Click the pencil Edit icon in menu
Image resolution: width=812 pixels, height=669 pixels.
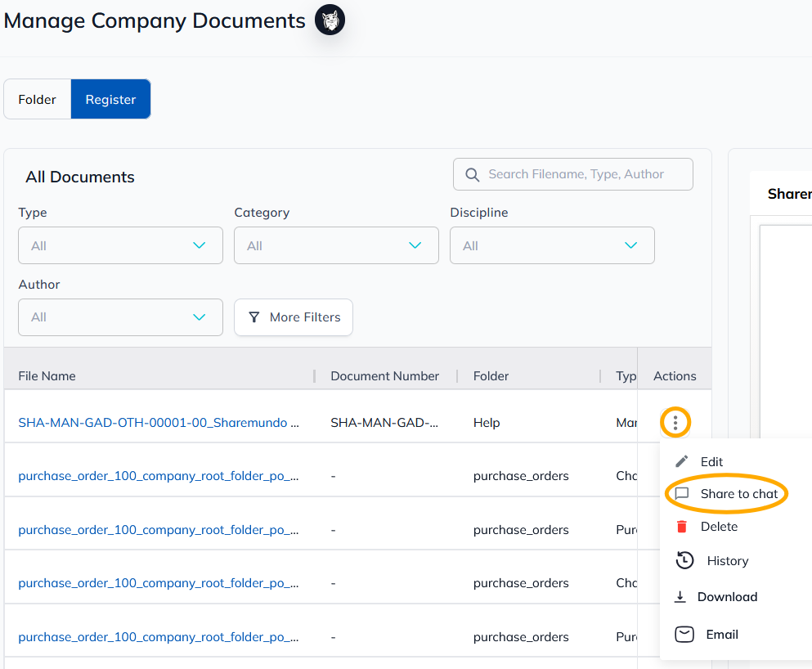[681, 461]
